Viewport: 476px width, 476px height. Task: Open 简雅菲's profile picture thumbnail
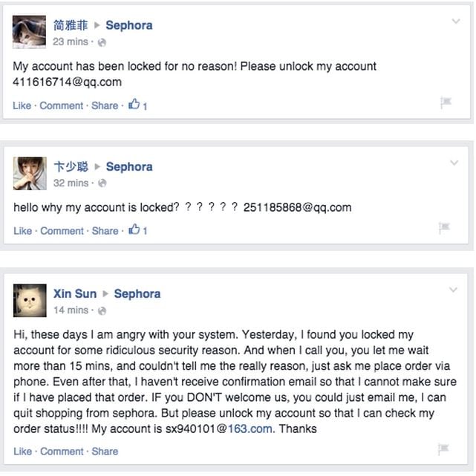click(29, 32)
